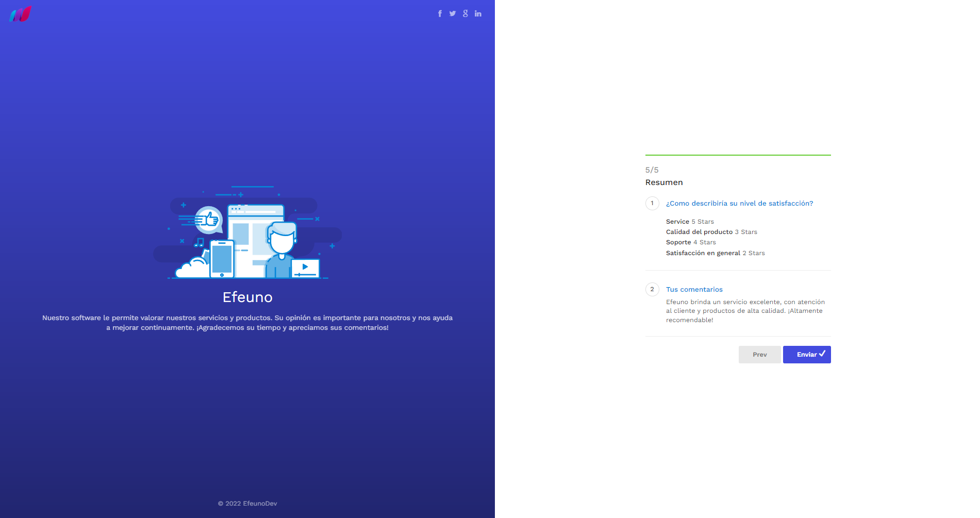The height and width of the screenshot is (518, 980).
Task: Click the Service 5 Stars line
Action: pos(690,222)
